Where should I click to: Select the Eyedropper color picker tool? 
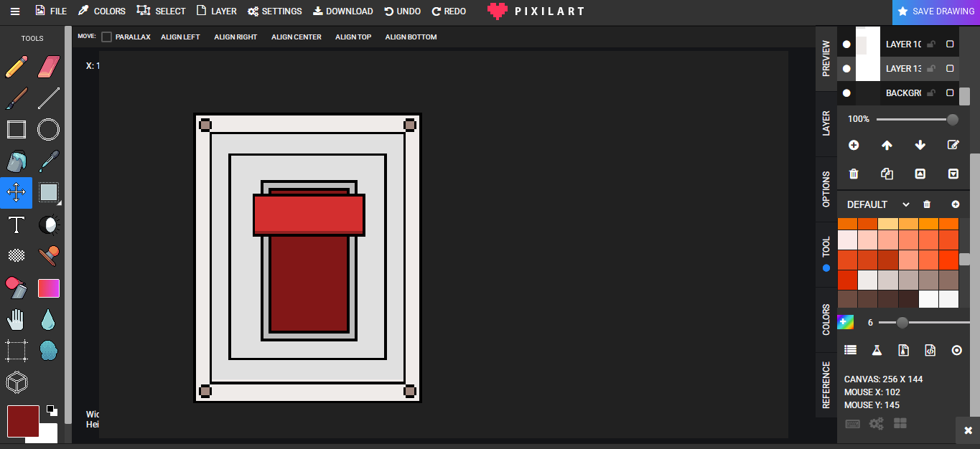[x=48, y=161]
